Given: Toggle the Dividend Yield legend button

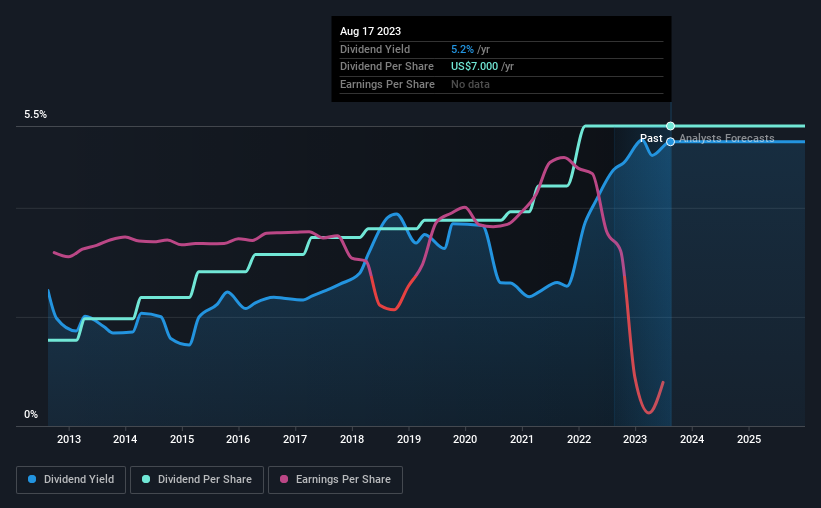Looking at the screenshot, I should 71,480.
